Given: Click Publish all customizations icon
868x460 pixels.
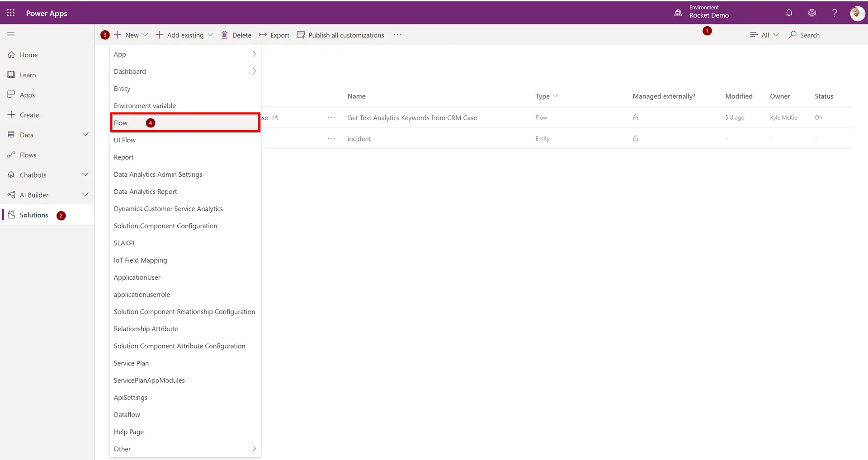Looking at the screenshot, I should pyautogui.click(x=301, y=35).
